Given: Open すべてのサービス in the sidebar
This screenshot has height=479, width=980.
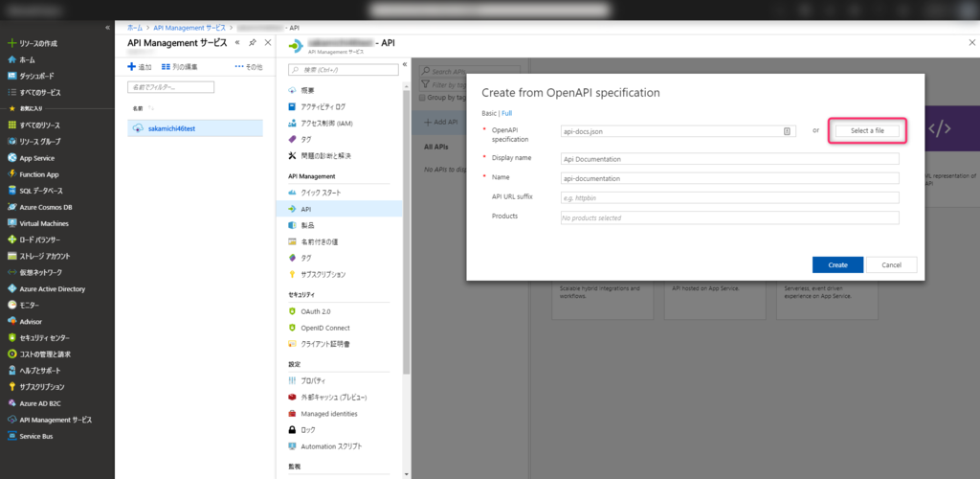Looking at the screenshot, I should click(34, 92).
